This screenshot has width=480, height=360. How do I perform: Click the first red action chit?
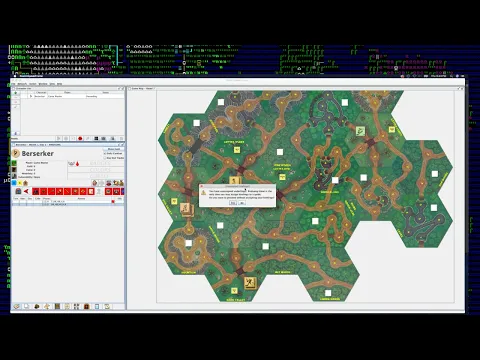pos(35,191)
